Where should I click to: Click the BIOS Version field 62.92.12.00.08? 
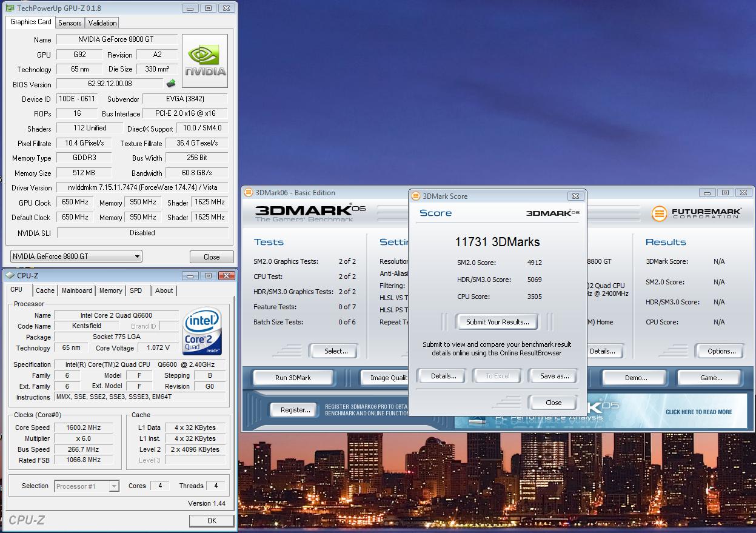click(110, 84)
